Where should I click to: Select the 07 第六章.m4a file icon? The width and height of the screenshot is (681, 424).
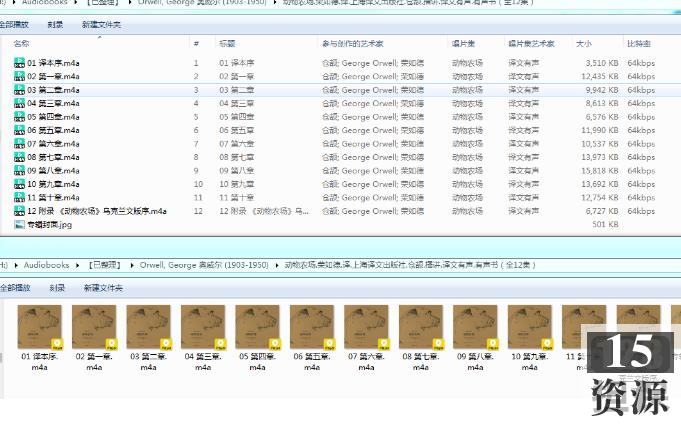[19, 143]
